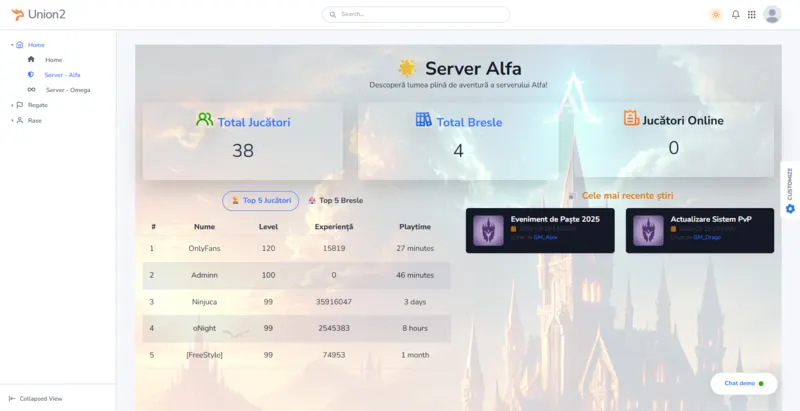The image size is (800, 411).
Task: Click the Jucători Online clipboard icon
Action: 632,118
